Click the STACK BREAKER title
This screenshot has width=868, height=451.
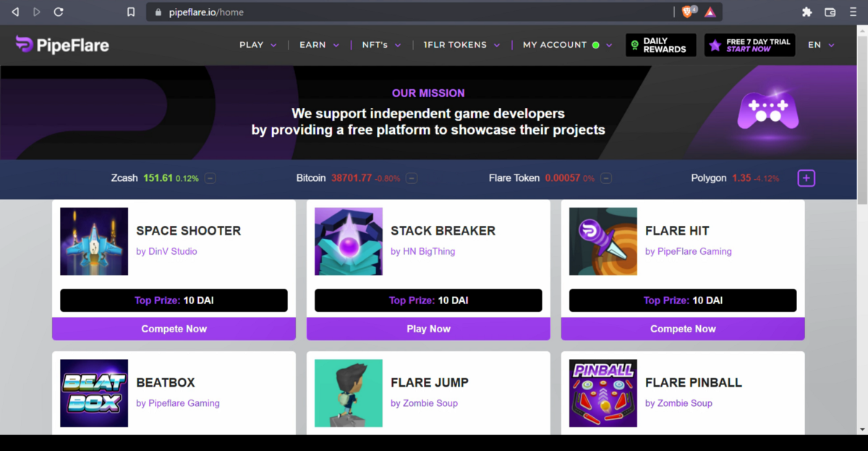point(443,231)
